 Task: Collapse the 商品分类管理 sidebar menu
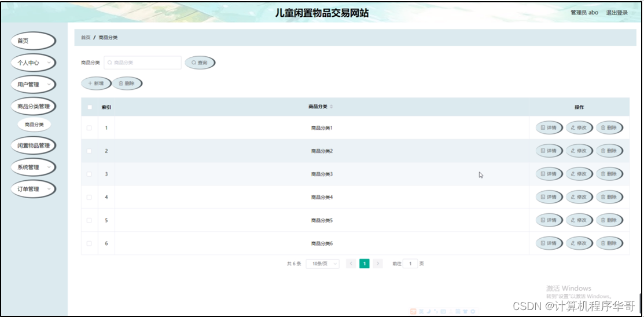pos(33,107)
